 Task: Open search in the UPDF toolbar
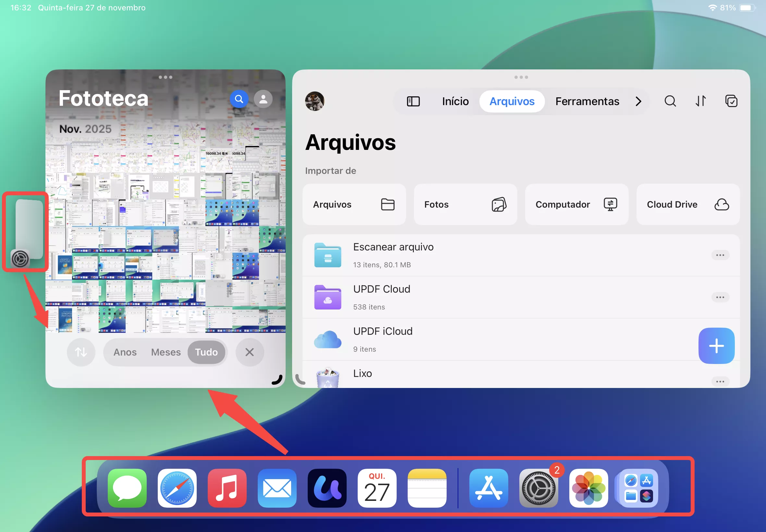tap(670, 101)
